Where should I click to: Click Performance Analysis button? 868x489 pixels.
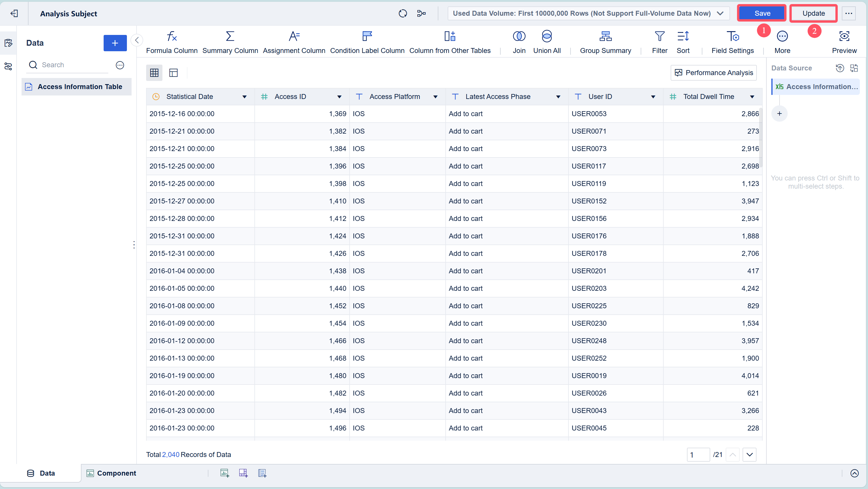[x=713, y=72]
